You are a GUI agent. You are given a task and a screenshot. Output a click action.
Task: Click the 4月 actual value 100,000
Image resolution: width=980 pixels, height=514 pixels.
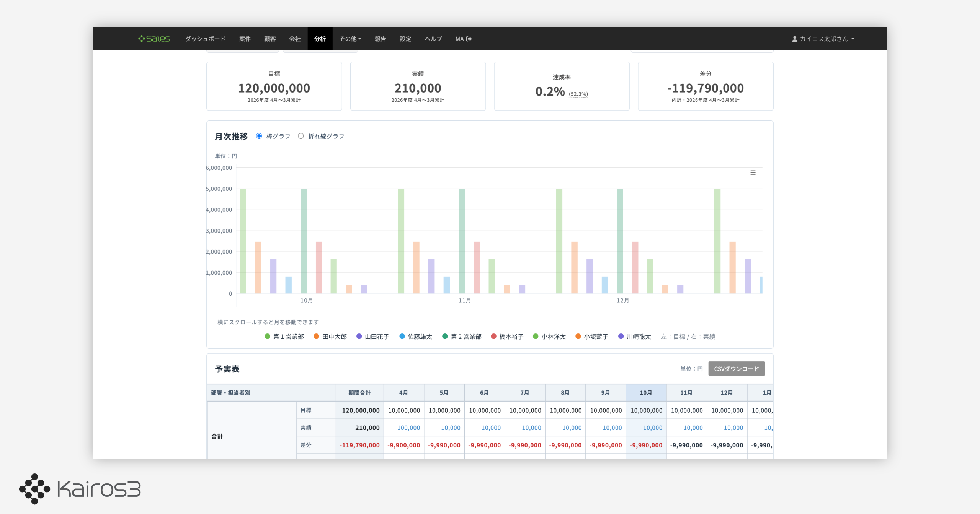pyautogui.click(x=408, y=428)
